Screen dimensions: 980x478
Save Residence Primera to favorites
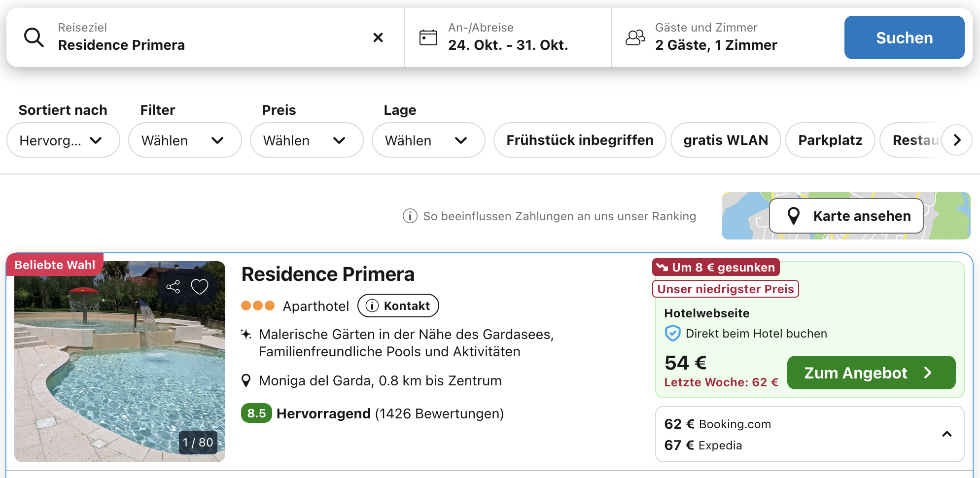click(200, 287)
